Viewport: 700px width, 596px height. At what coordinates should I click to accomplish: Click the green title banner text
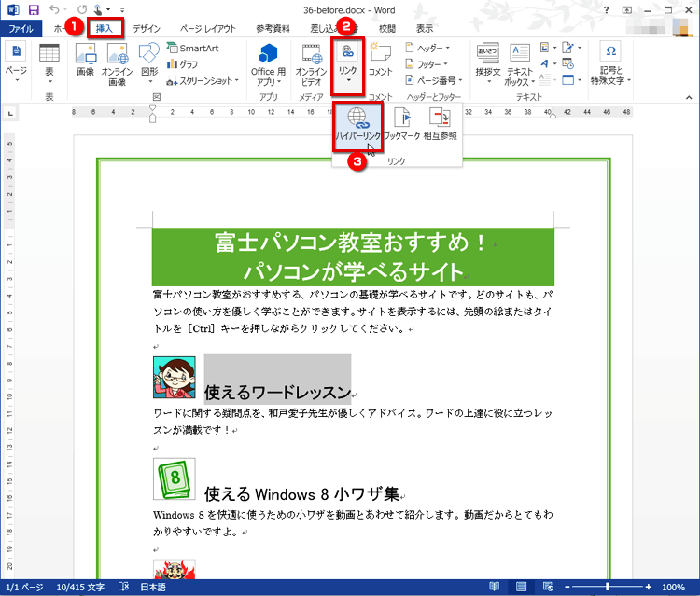[353, 256]
